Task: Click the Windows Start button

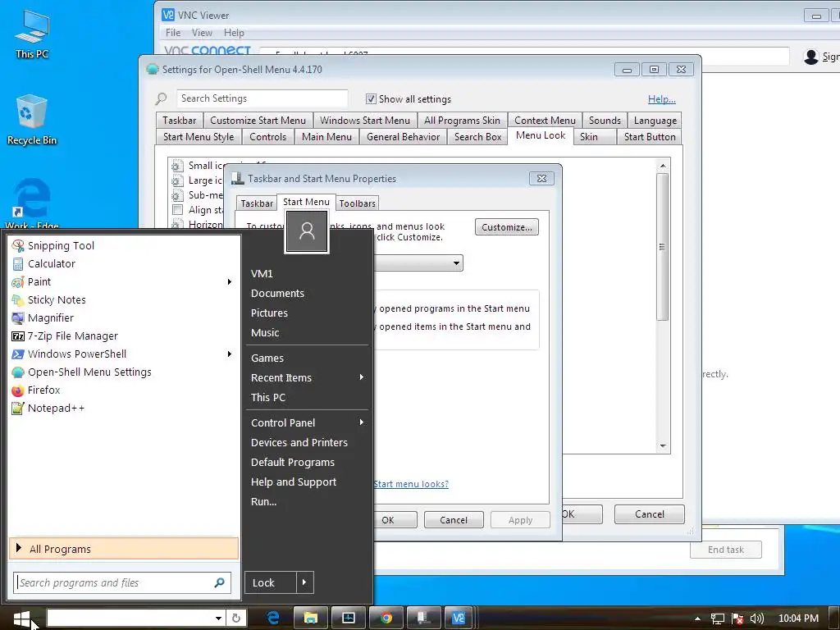Action: [x=21, y=619]
